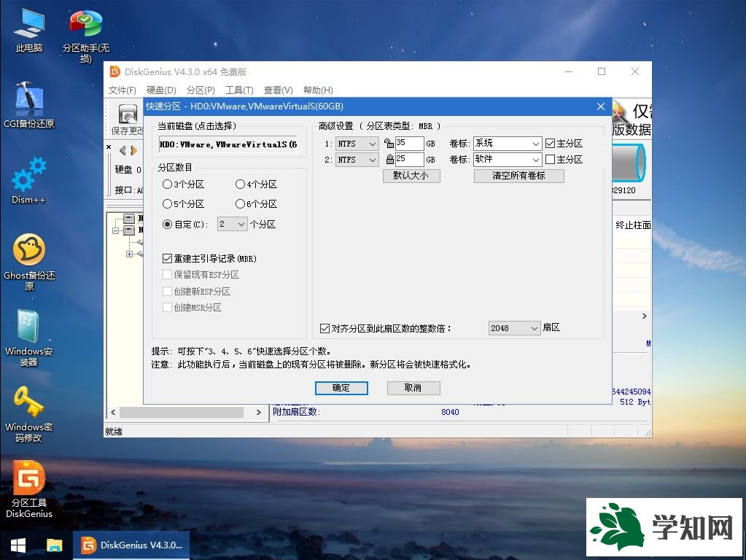
Task: Toggle the 重建主引导记录(MBR) checkbox
Action: pyautogui.click(x=168, y=257)
